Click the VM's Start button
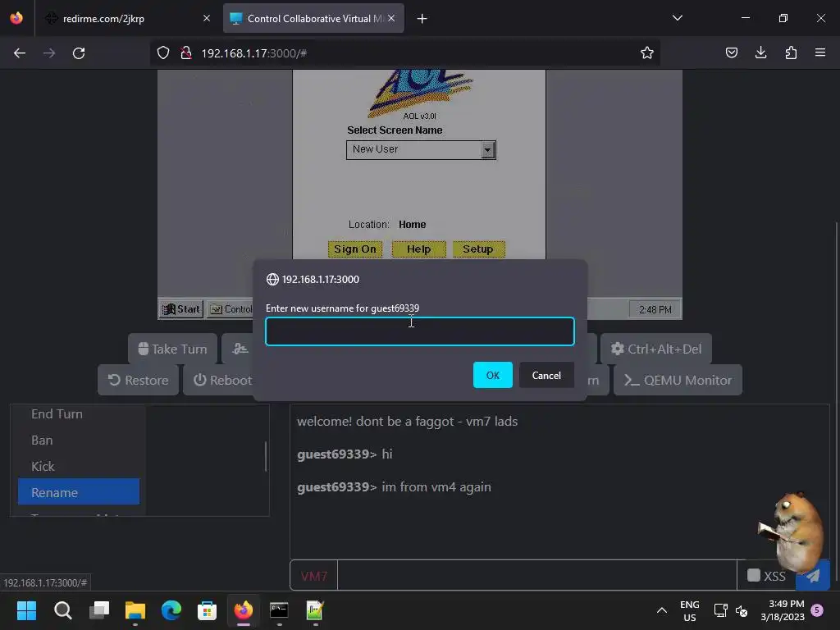The image size is (840, 630). click(181, 309)
